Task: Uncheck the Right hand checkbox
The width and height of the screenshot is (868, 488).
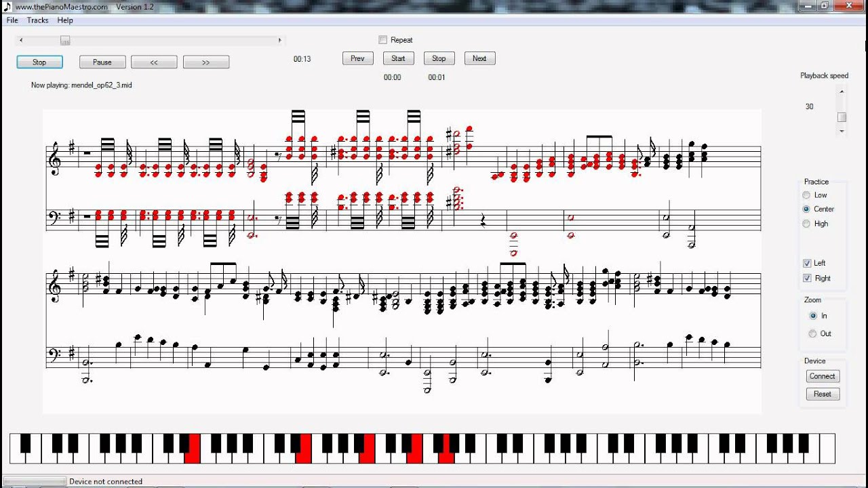Action: [x=807, y=278]
